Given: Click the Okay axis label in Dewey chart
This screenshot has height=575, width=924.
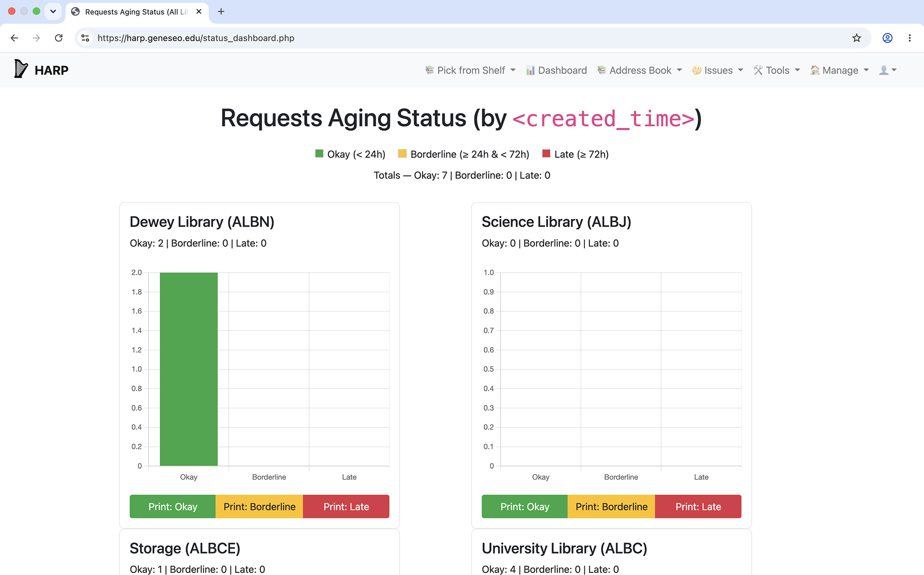Looking at the screenshot, I should [x=188, y=477].
